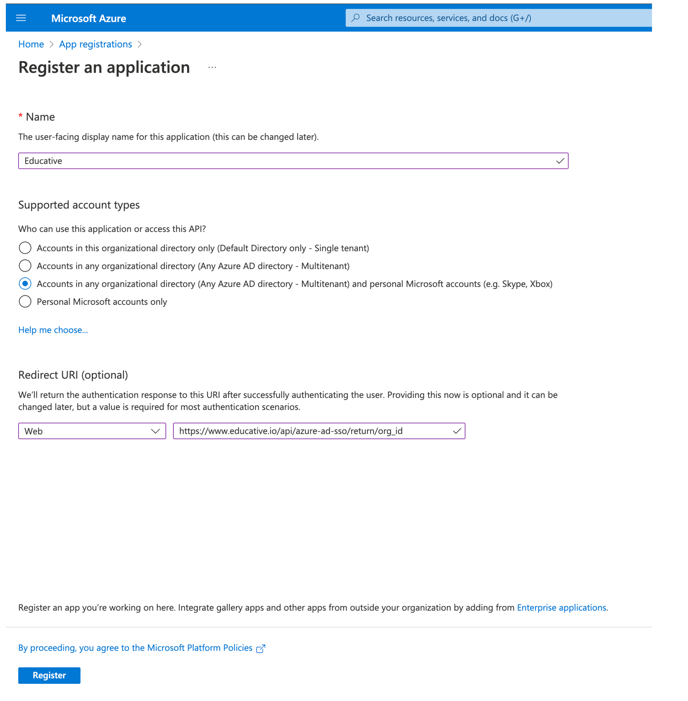Click chevron after App registrations breadcrumb

click(139, 44)
